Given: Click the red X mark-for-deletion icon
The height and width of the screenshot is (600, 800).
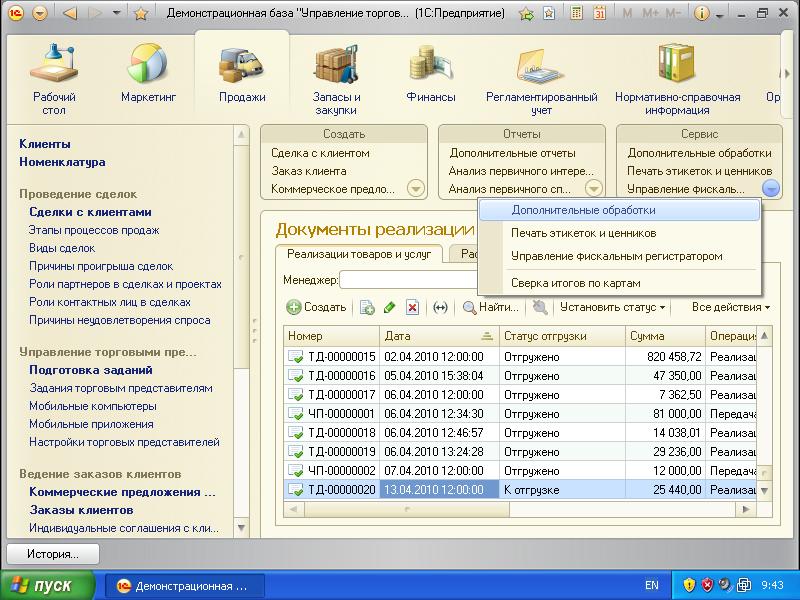Looking at the screenshot, I should 412,307.
